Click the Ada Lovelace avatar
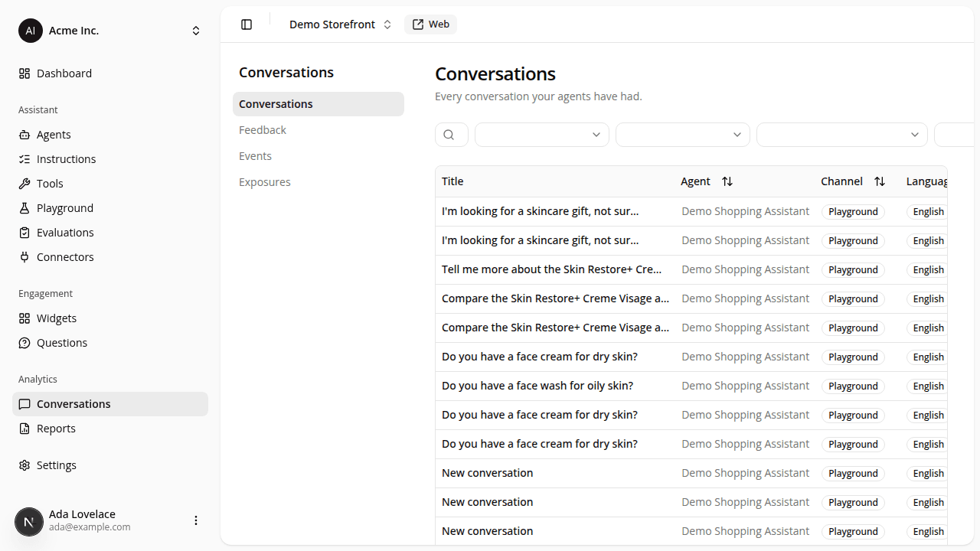Screen dimensions: 980x551 [x=29, y=521]
